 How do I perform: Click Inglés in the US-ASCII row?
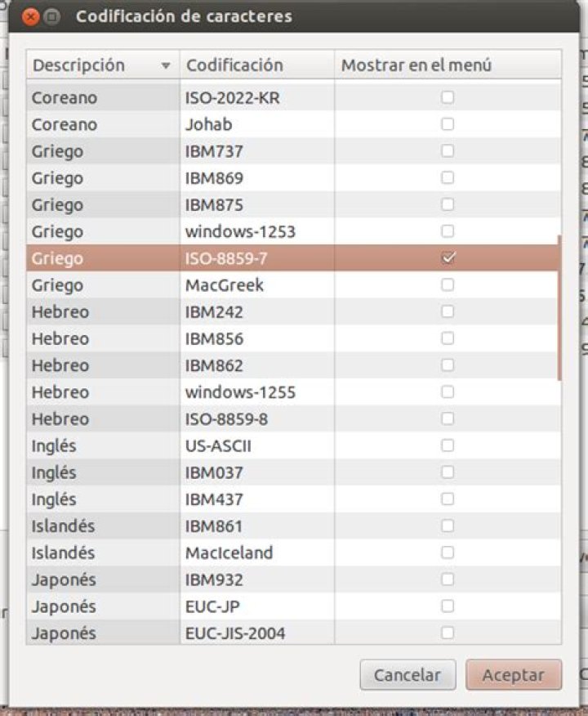(x=54, y=446)
